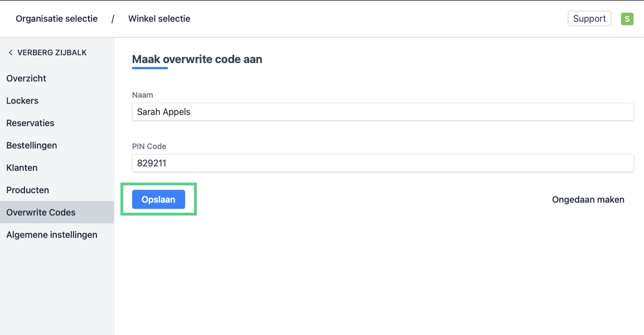Click Ongedaan maken to undo
Viewport: 644px width, 335px height.
tap(588, 199)
